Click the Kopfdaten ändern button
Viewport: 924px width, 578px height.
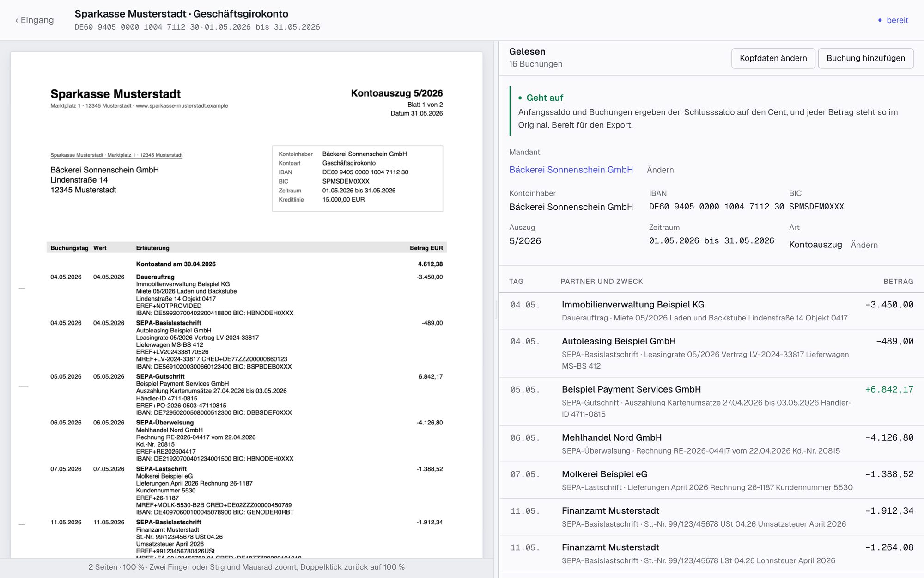coord(773,58)
